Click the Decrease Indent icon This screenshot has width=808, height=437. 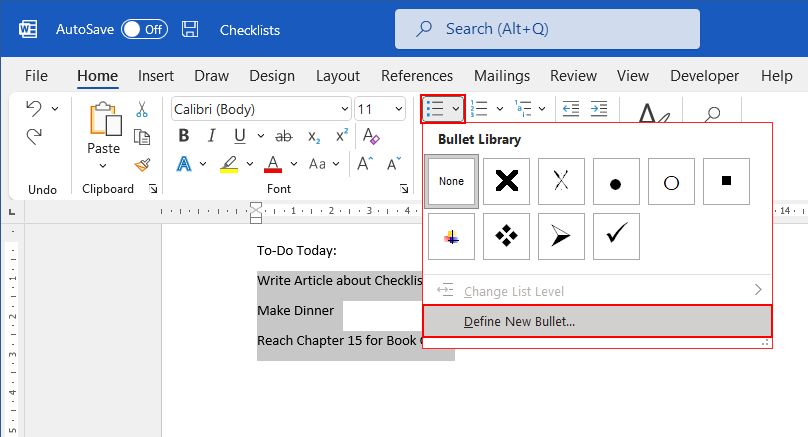[x=570, y=109]
